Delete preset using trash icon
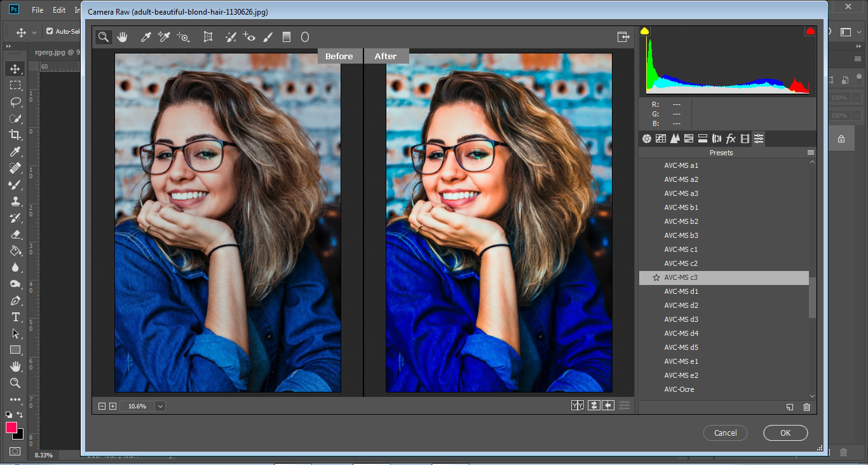 806,407
